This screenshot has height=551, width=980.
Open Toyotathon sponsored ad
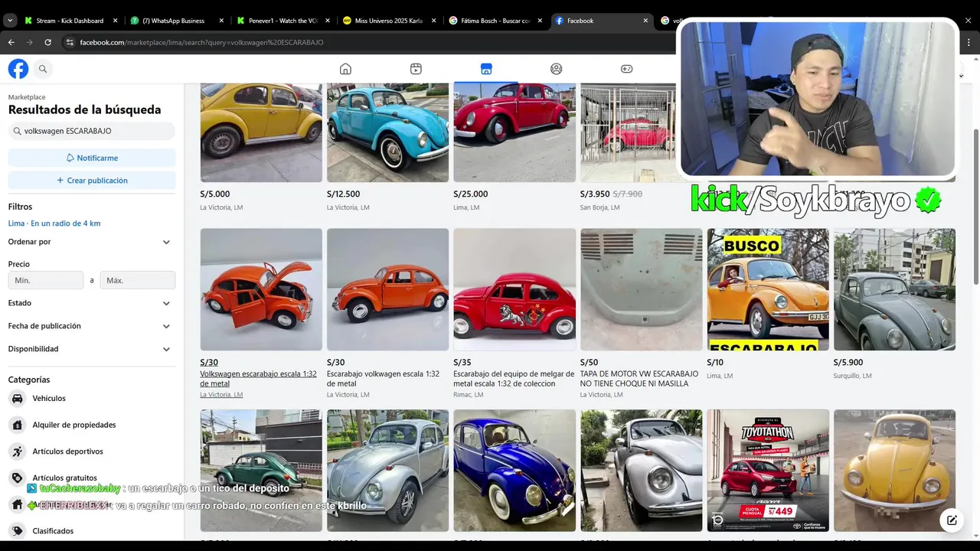pyautogui.click(x=768, y=470)
